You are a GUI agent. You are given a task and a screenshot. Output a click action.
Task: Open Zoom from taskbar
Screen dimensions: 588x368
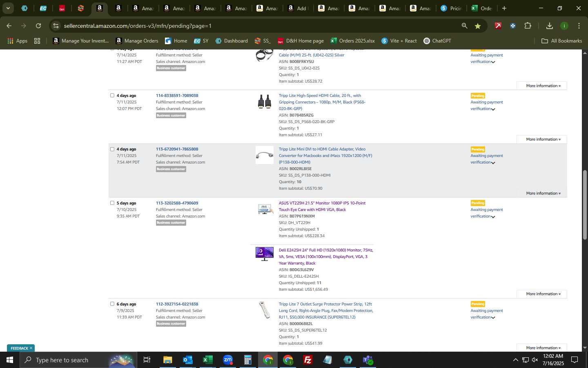coord(227,360)
